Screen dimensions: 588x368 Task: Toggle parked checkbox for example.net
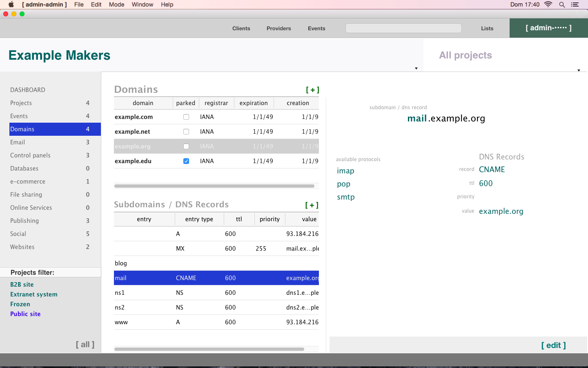tap(186, 132)
